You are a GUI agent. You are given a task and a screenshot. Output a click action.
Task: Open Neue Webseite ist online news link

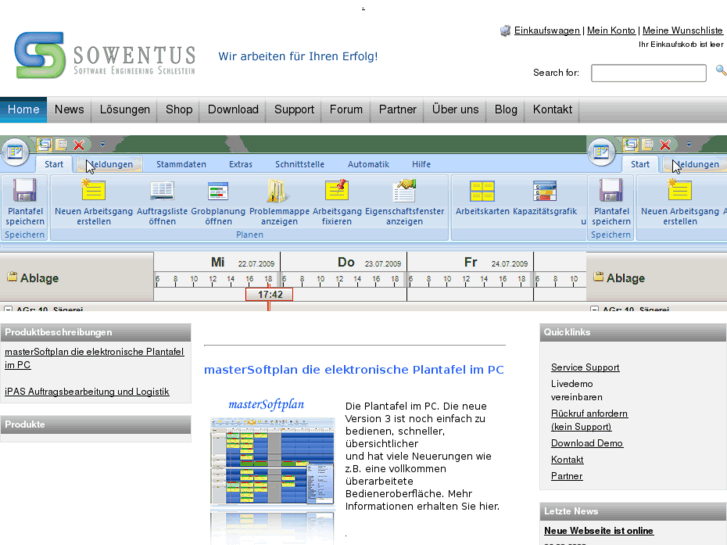[599, 531]
